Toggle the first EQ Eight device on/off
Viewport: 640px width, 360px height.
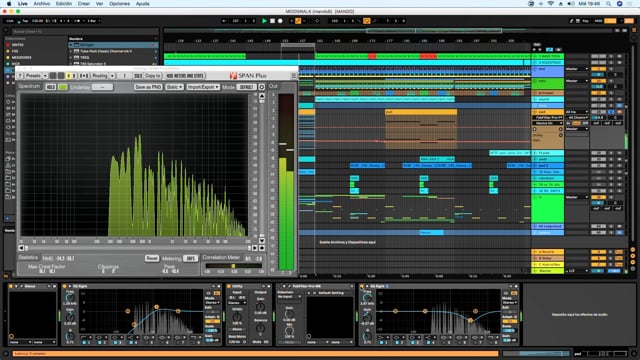[64, 287]
